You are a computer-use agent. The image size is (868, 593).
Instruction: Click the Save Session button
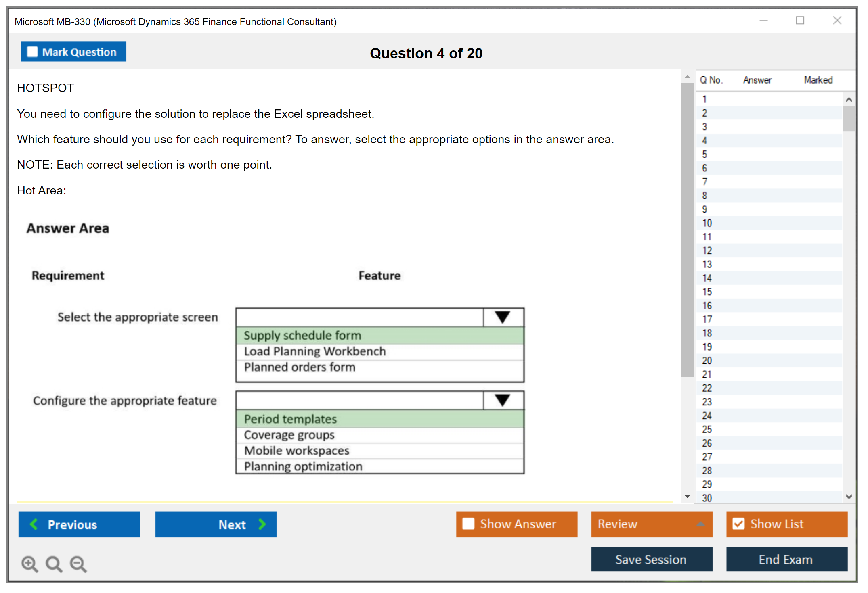tap(651, 559)
